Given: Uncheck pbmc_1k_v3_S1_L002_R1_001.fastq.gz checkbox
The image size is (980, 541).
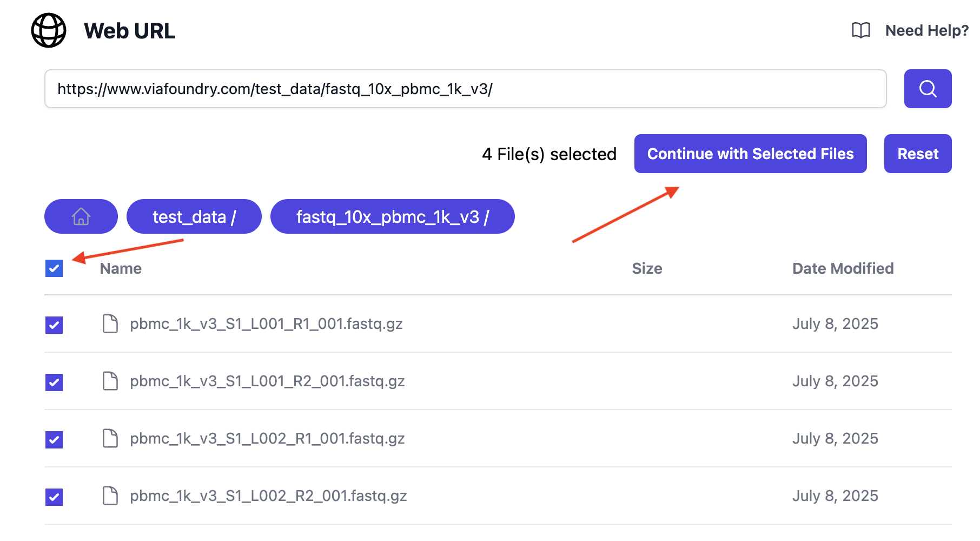Looking at the screenshot, I should 54,440.
